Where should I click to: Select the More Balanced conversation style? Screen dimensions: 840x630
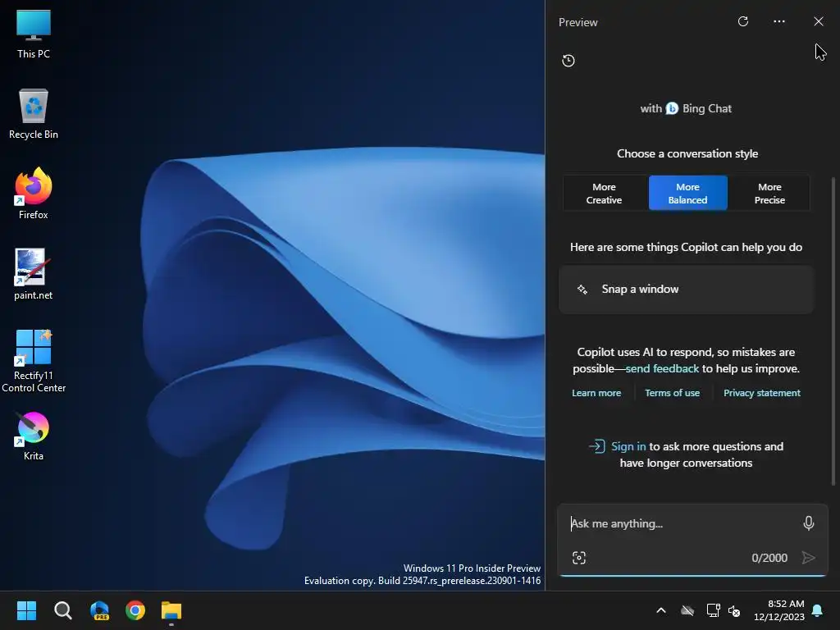pyautogui.click(x=688, y=194)
